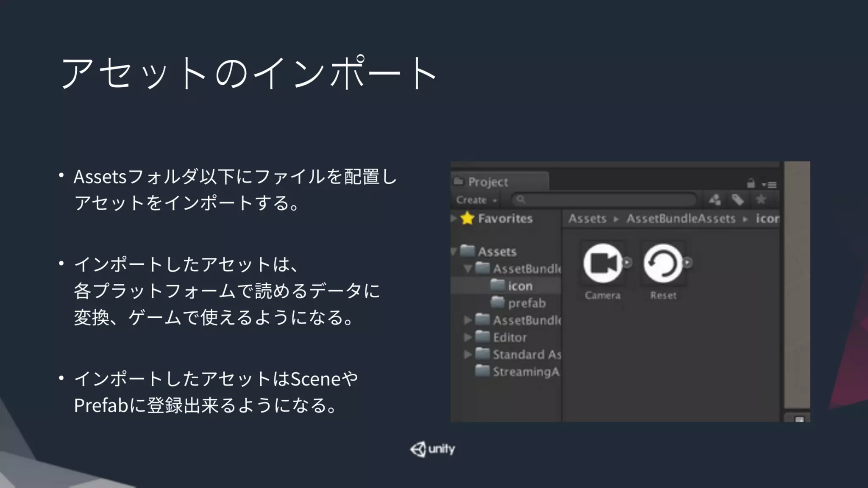868x488 pixels.
Task: Collapse the Assets folder arrow
Action: pyautogui.click(x=453, y=252)
